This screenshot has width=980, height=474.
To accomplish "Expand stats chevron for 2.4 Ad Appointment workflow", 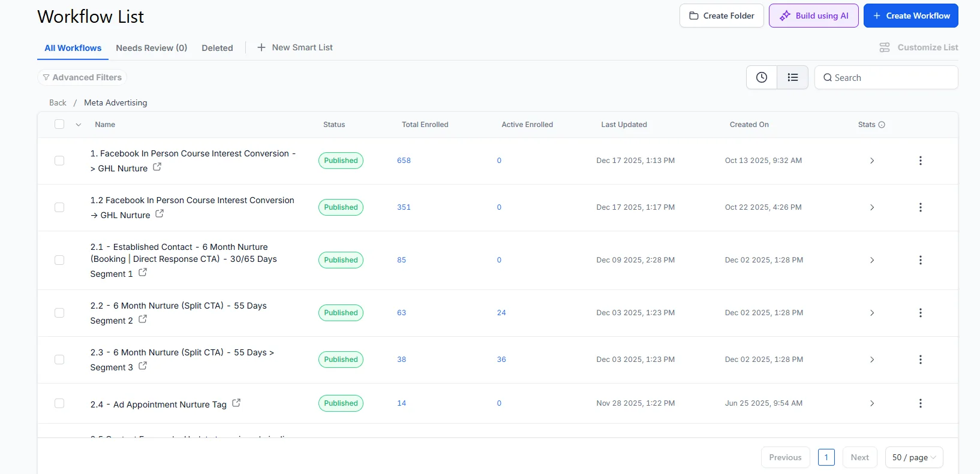I will (872, 403).
